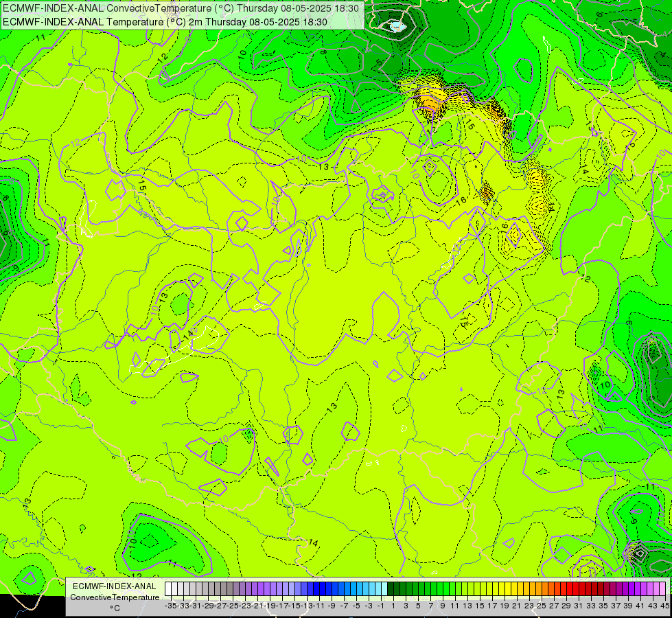672x618 pixels.
Task: Click the 'Temperature (°C) 2m' title line
Action: click(x=165, y=22)
